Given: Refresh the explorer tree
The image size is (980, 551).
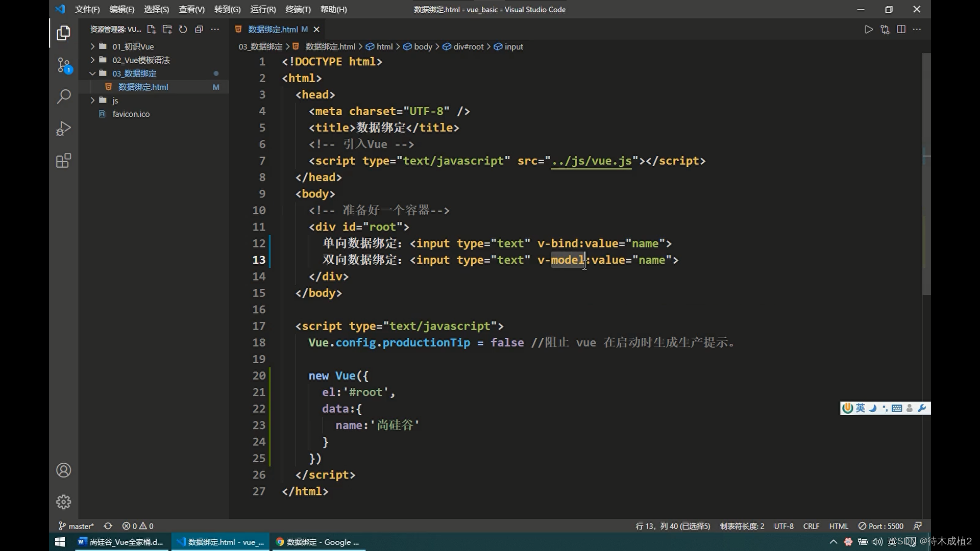Looking at the screenshot, I should tap(183, 30).
